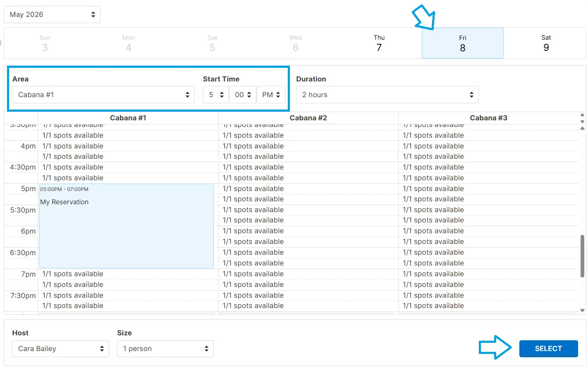
Task: Click the vertical scrollbar thumb of the schedule
Action: coord(583,256)
